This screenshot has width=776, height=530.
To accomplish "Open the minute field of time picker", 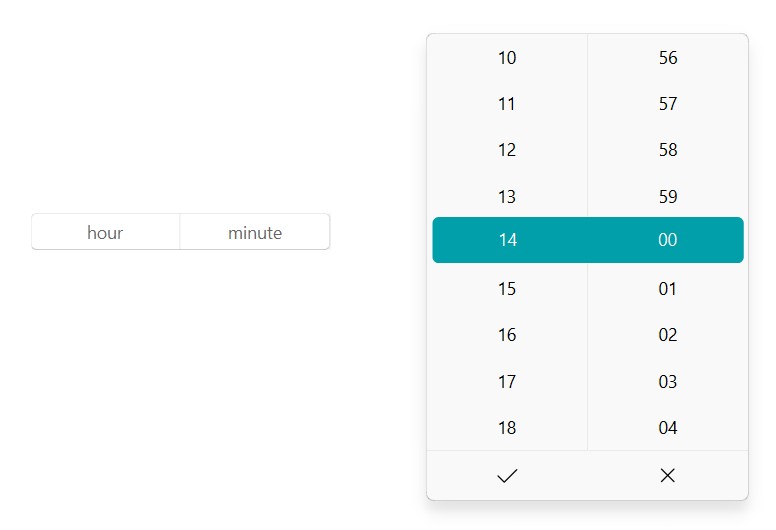I will coord(255,232).
